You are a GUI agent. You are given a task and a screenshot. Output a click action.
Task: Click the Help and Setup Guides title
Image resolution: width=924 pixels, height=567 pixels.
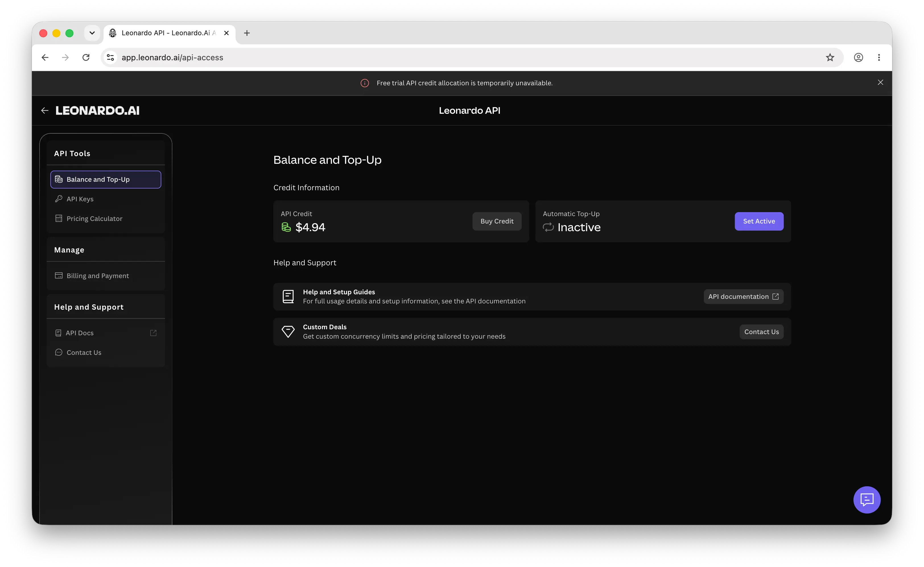click(339, 292)
